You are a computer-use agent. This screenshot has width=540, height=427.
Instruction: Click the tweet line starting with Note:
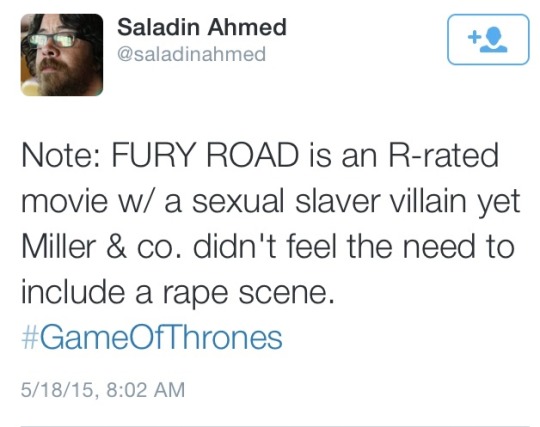click(x=260, y=155)
